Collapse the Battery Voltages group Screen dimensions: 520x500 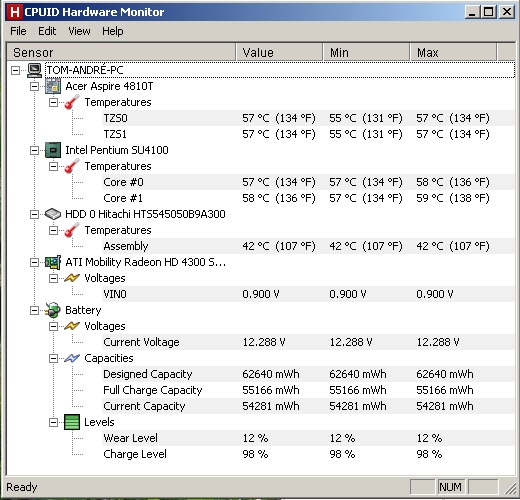tap(53, 326)
